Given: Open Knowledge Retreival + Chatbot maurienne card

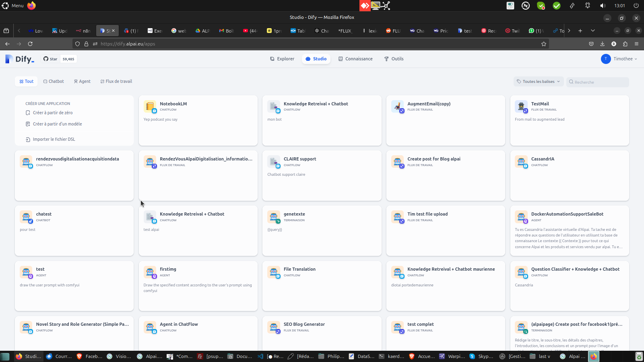Looking at the screenshot, I should coord(446,286).
